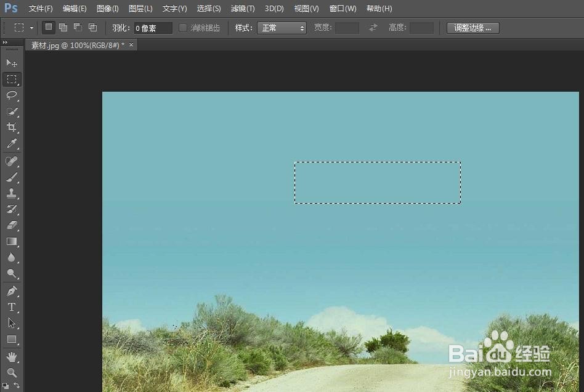The image size is (584, 392).
Task: Open the 图层(L) menu
Action: tap(140, 8)
